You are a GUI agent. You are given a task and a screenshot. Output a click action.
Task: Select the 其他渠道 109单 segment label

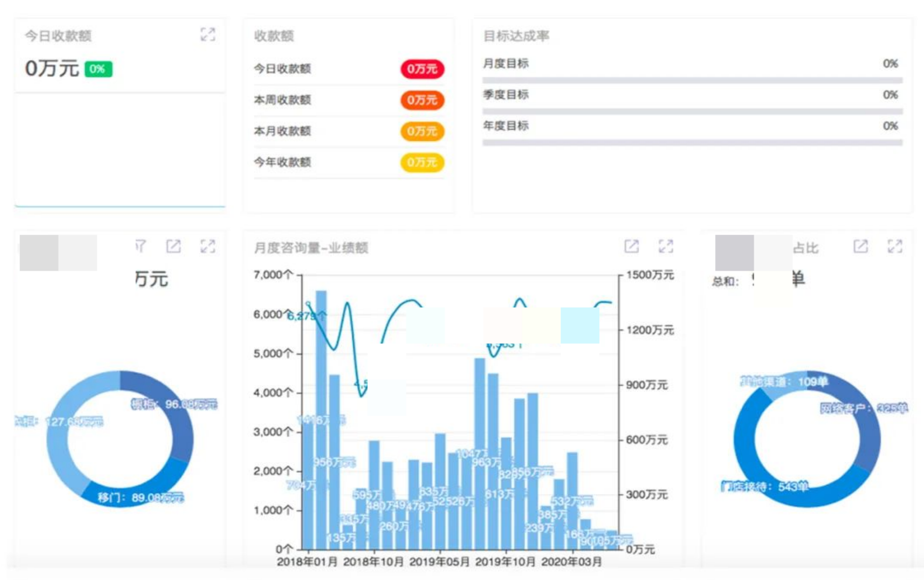tap(784, 382)
